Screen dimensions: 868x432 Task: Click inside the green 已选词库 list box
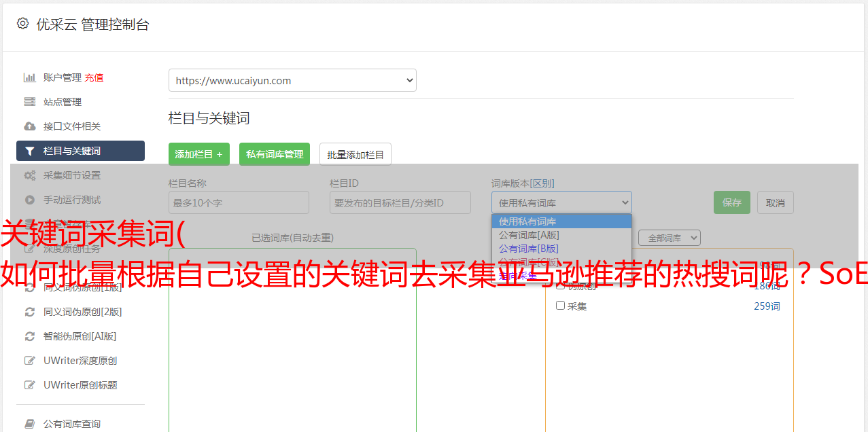292,340
